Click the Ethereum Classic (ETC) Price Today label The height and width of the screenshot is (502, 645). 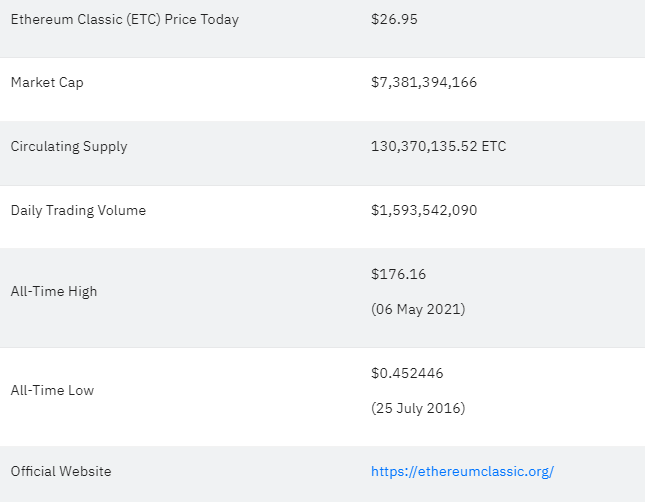click(125, 20)
